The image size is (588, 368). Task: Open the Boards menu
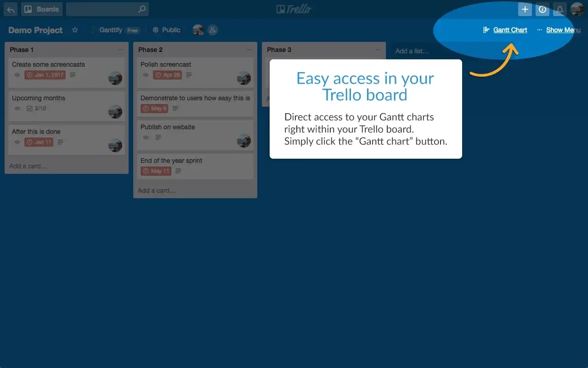(42, 9)
